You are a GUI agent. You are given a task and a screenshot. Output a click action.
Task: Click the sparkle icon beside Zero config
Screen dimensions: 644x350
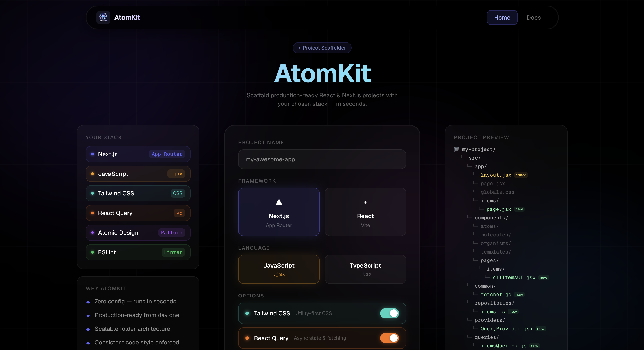pyautogui.click(x=88, y=302)
